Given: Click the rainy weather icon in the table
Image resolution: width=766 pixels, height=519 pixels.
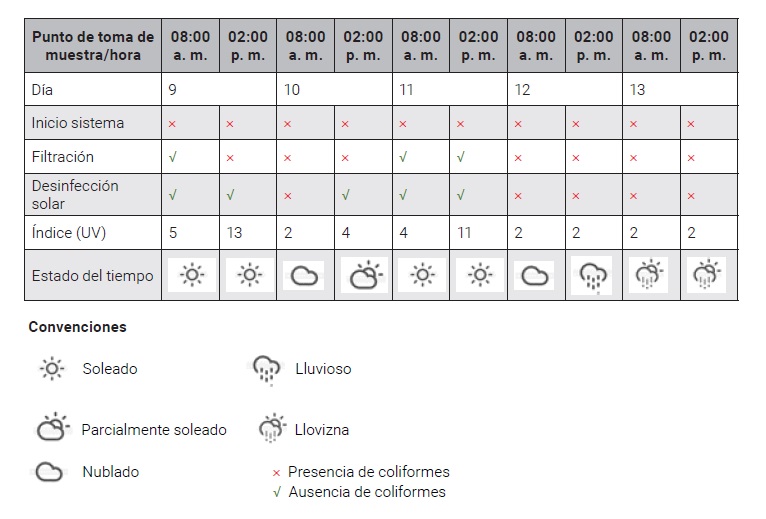Looking at the screenshot, I should (x=593, y=275).
